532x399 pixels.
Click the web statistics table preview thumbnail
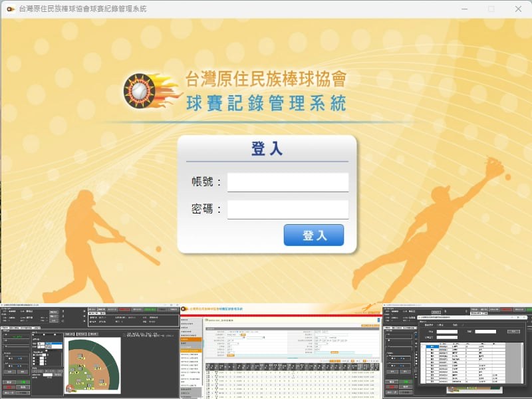[279, 351]
